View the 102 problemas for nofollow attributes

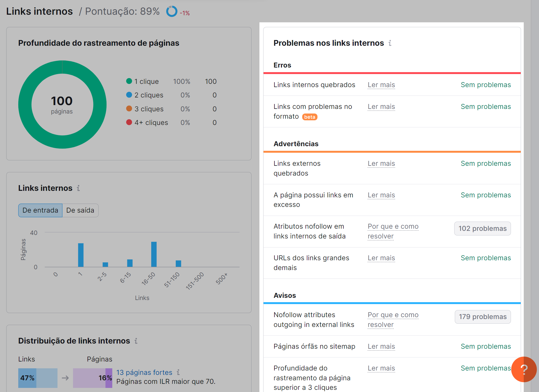point(482,228)
